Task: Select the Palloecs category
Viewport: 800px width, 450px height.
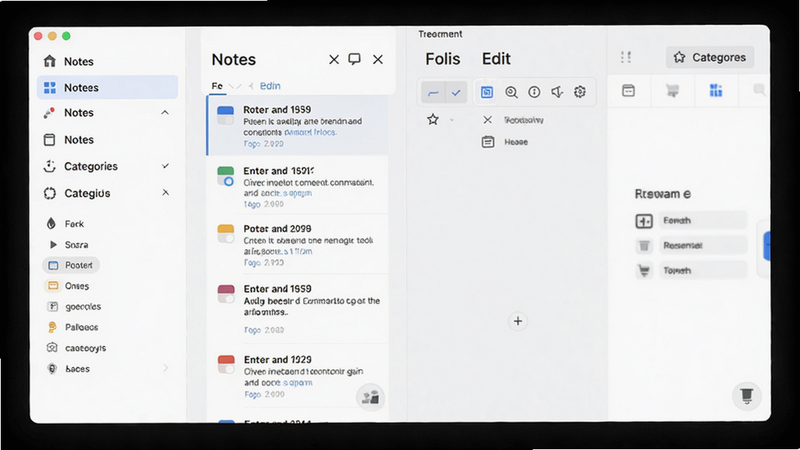Action: (x=73, y=328)
